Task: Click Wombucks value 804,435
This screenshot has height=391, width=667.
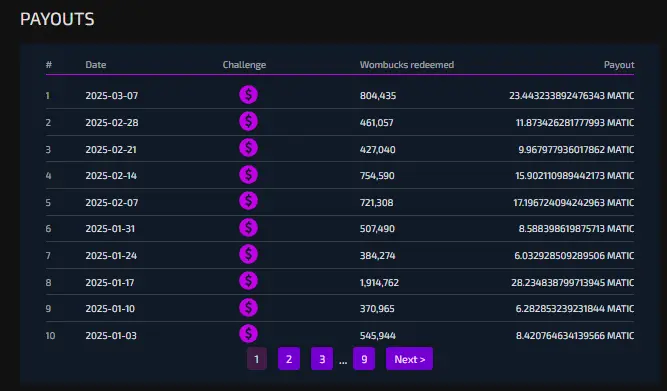Action: 378,96
